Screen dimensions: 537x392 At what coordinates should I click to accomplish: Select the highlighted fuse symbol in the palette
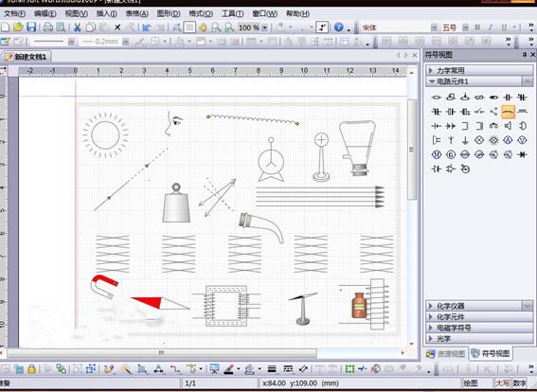coord(508,112)
